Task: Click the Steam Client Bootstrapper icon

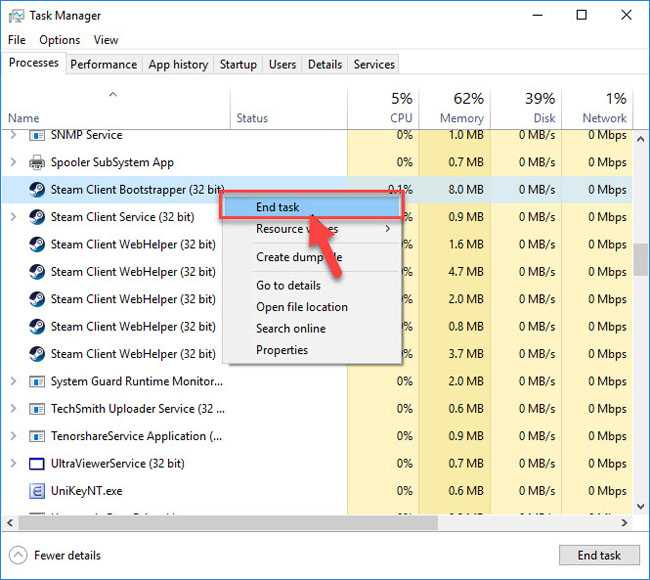Action: [37, 189]
